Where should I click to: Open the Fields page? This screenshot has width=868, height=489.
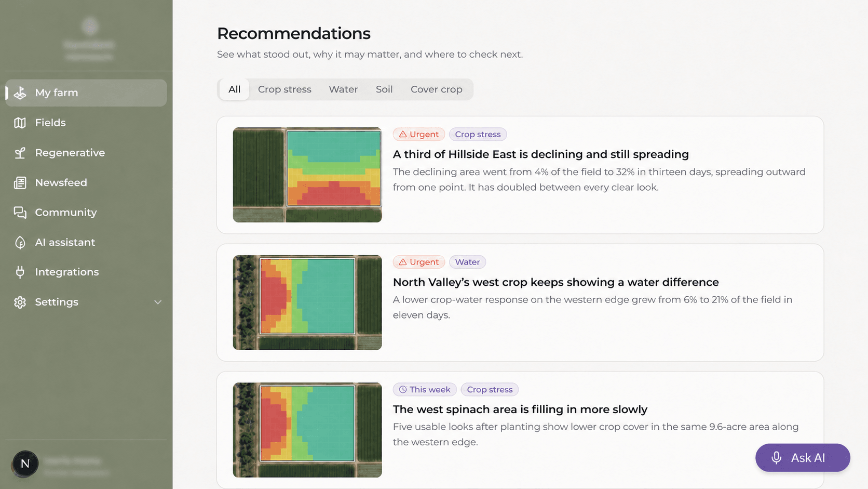point(86,123)
